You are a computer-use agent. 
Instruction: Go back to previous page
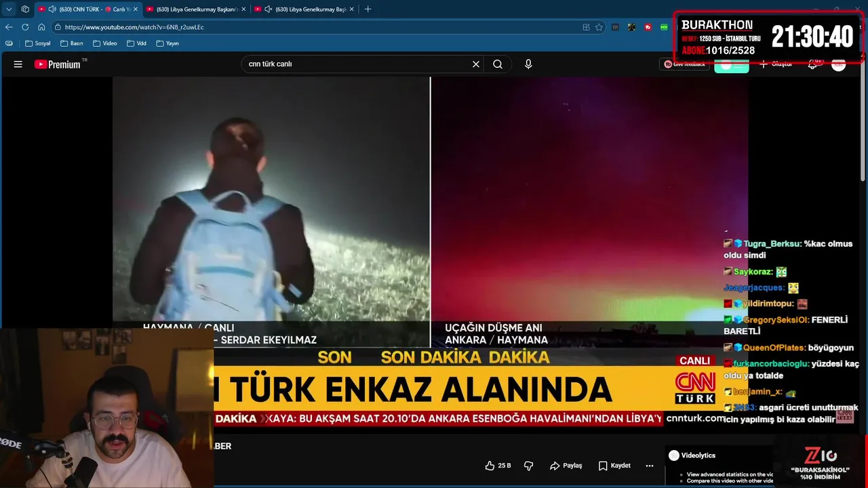(x=9, y=27)
